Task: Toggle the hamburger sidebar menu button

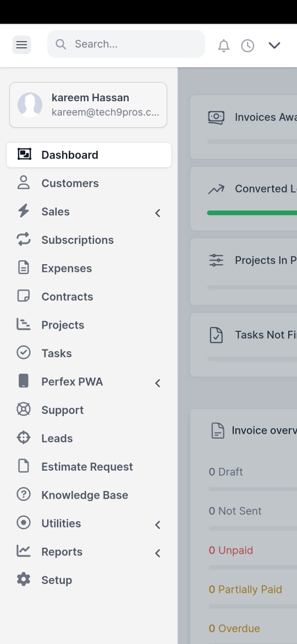Action: pyautogui.click(x=22, y=45)
